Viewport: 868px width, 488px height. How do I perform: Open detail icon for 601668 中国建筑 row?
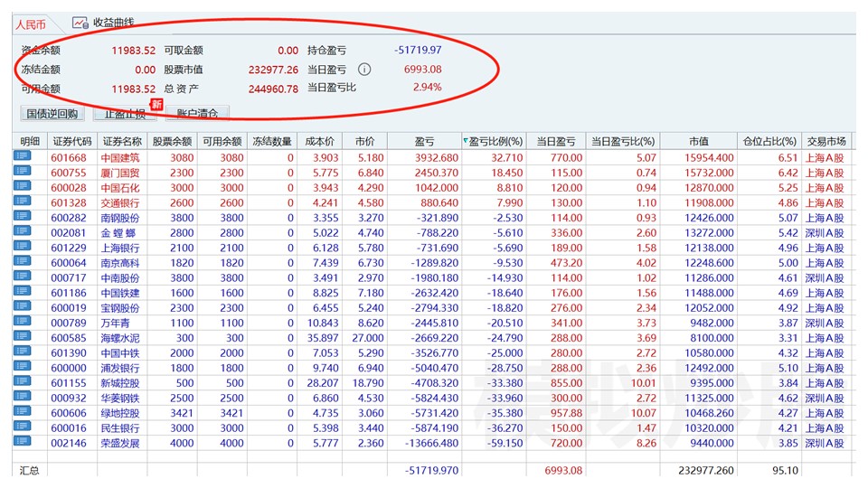[22, 156]
